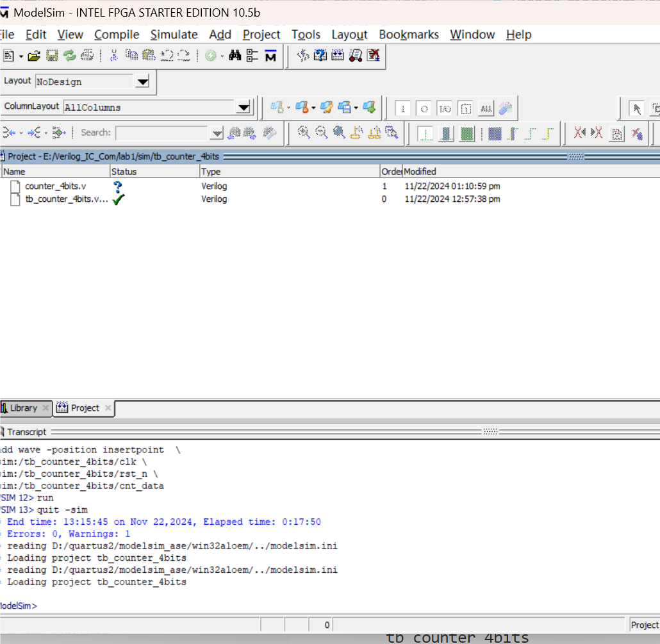This screenshot has width=660, height=644.
Task: Click the green Reload arrows icon
Action: point(69,56)
